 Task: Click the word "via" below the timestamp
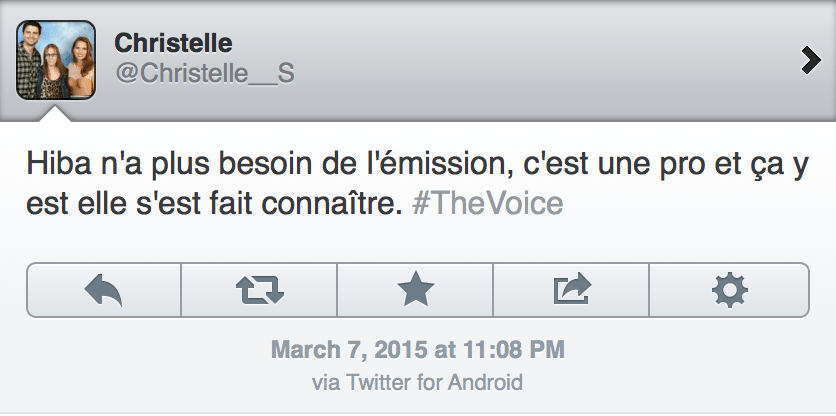click(325, 382)
